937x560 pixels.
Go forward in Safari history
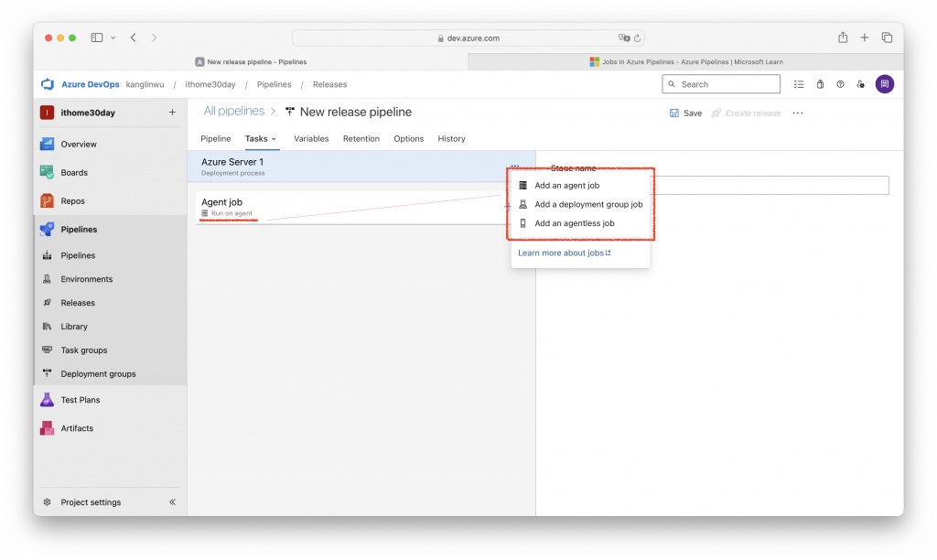pos(154,38)
